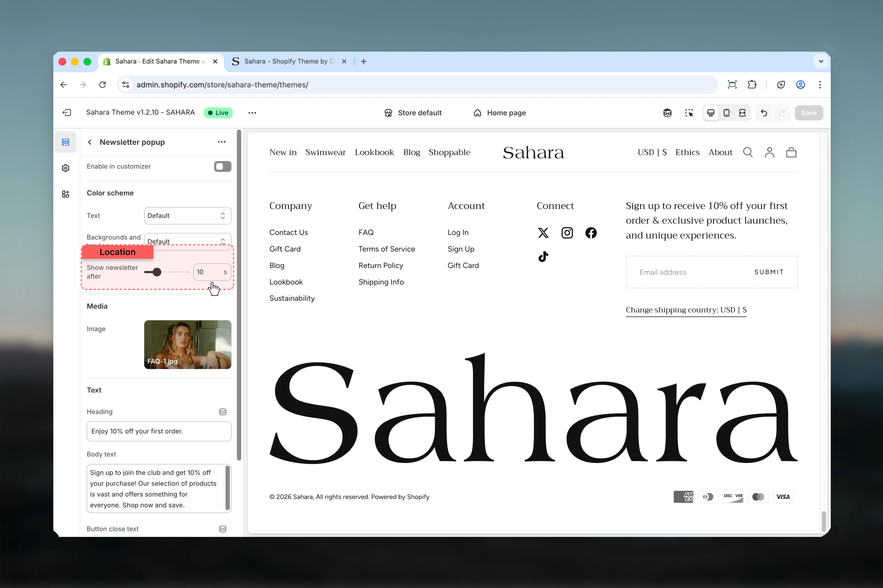Image resolution: width=883 pixels, height=588 pixels.
Task: Submit the newsletter email form
Action: tap(769, 272)
